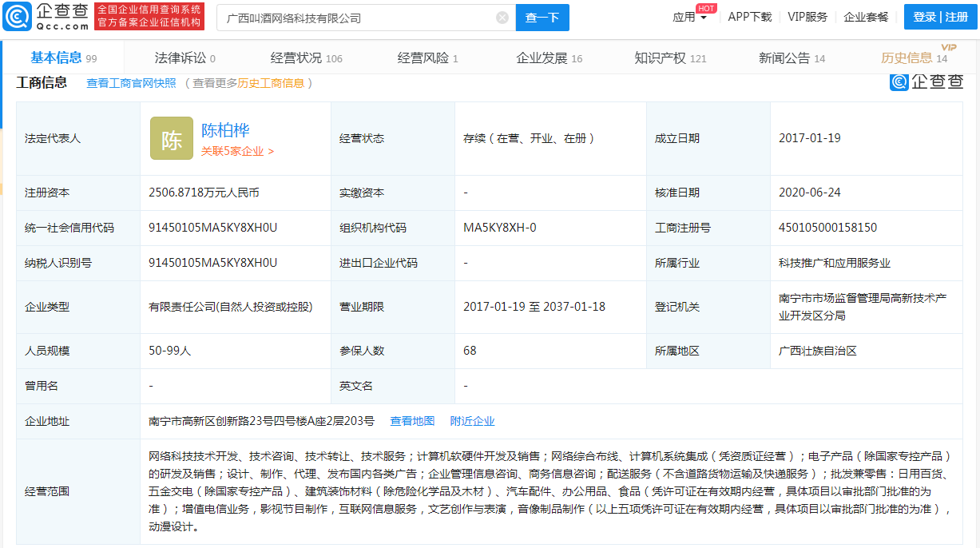Open the 经营风险 tab
The height and width of the screenshot is (548, 980).
tap(428, 58)
